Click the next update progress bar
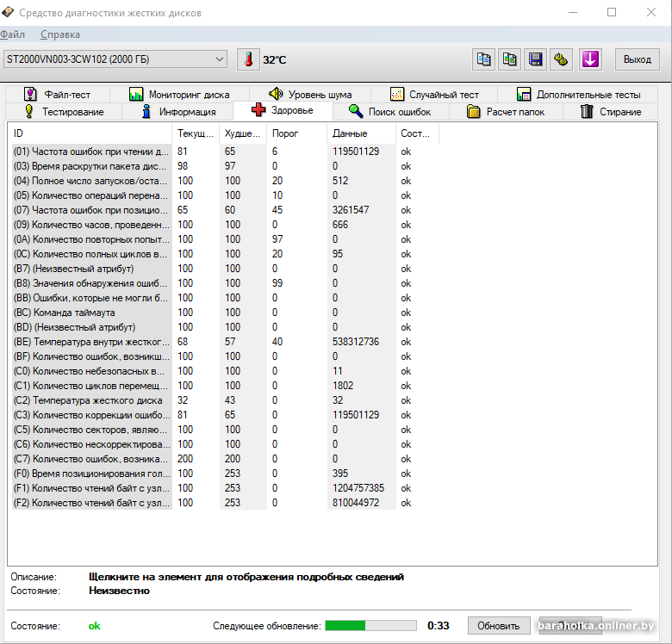The height and width of the screenshot is (644, 672). point(370,626)
